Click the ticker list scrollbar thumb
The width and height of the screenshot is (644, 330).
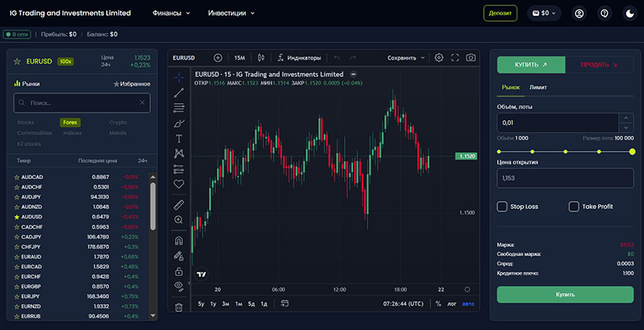click(153, 207)
